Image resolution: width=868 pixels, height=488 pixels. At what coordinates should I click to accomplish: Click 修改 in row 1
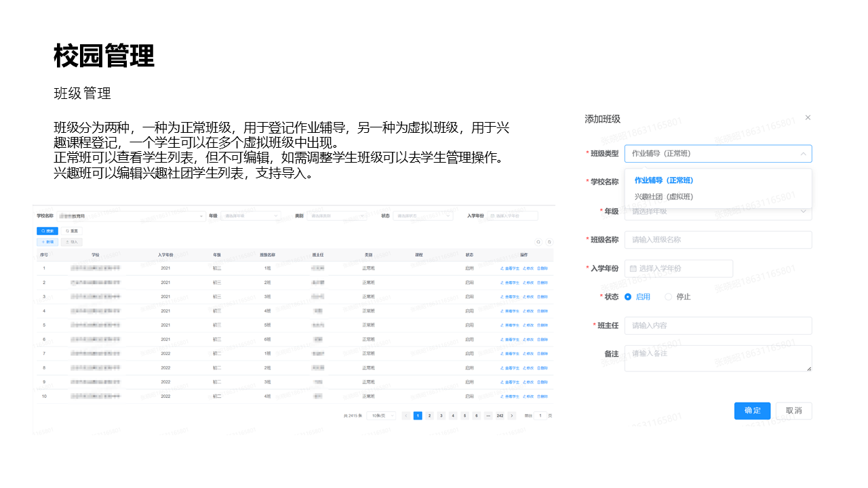528,268
